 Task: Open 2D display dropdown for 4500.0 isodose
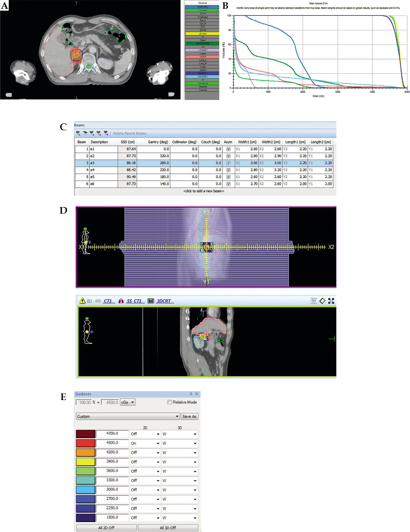pyautogui.click(x=145, y=443)
